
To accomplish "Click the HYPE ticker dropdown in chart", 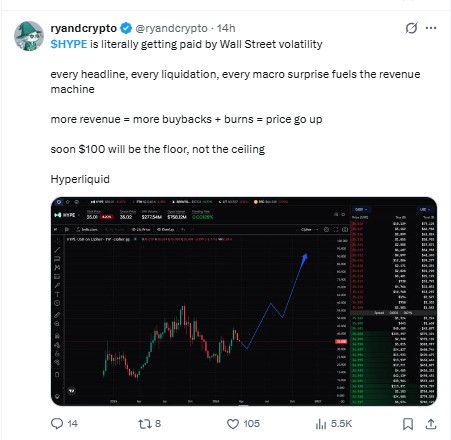I will (68, 215).
